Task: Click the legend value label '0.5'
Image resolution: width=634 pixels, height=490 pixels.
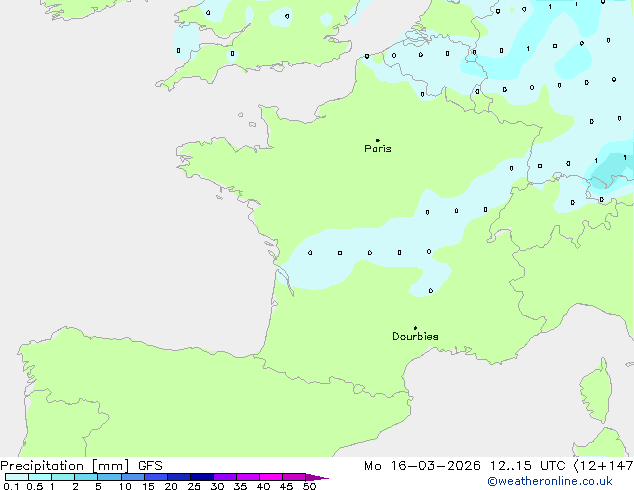Action: [x=35, y=486]
